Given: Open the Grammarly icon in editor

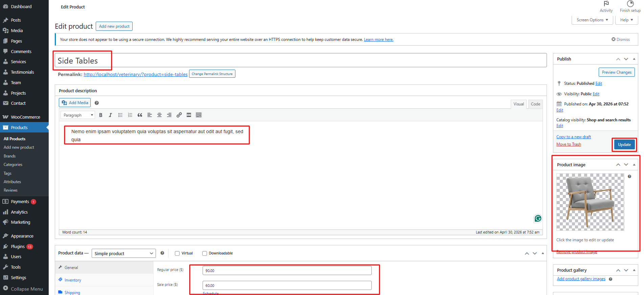Looking at the screenshot, I should 538,218.
